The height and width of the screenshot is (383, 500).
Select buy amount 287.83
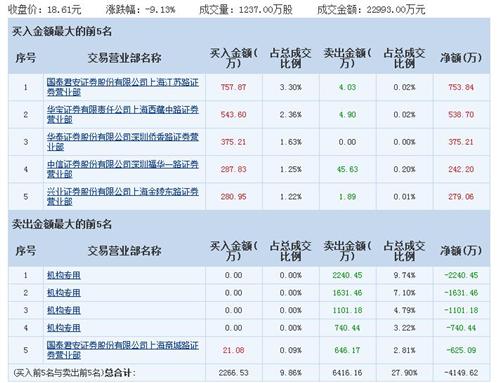click(233, 169)
